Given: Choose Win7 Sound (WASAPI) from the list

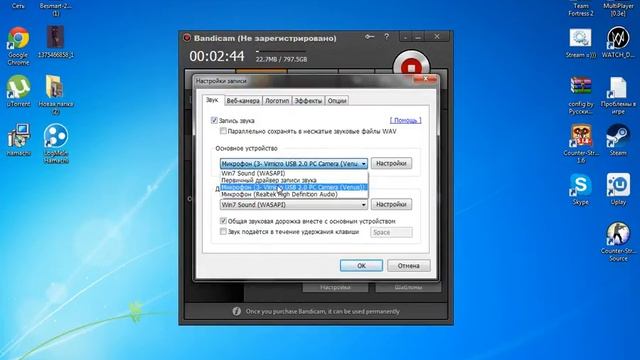Looking at the screenshot, I should tap(294, 173).
